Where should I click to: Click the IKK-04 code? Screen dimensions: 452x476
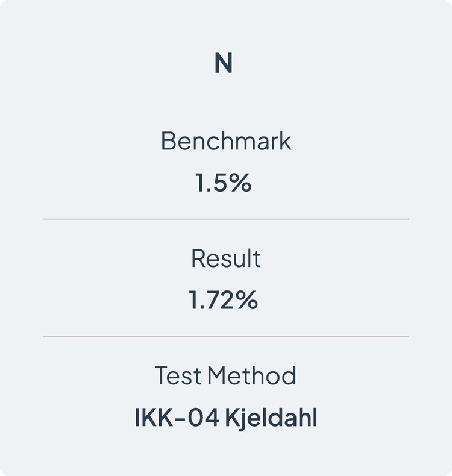[x=177, y=418]
